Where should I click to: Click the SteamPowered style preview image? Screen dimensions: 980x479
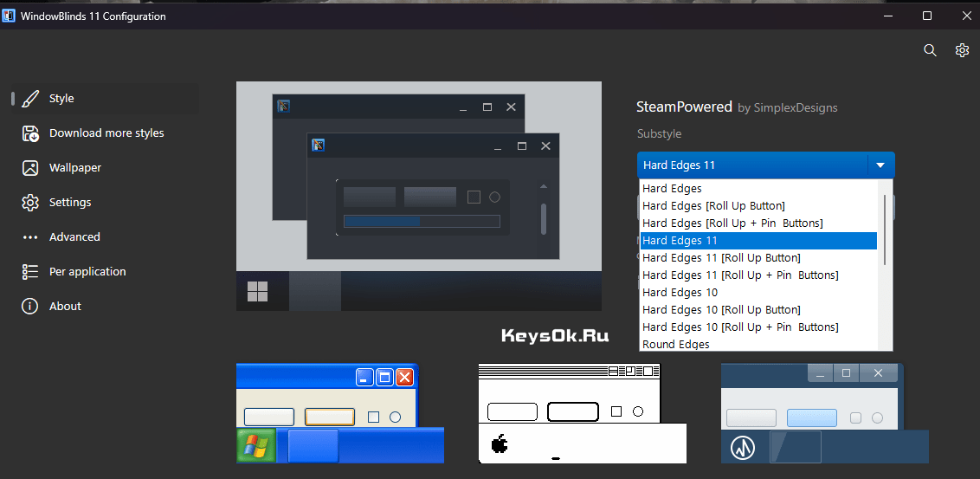(419, 196)
